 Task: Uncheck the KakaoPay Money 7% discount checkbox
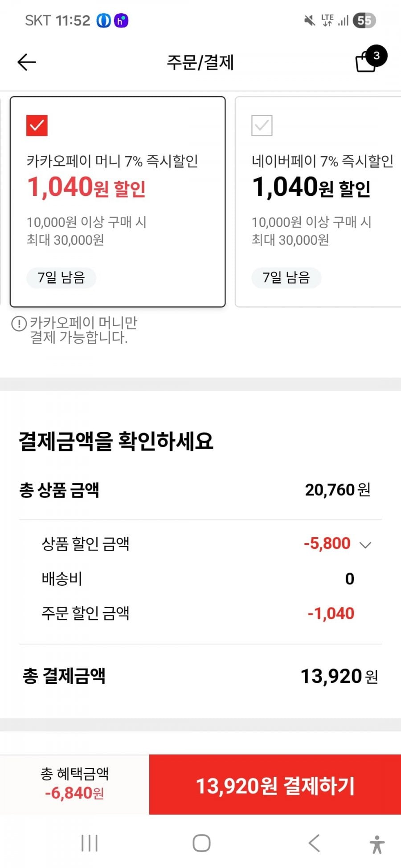pos(37,126)
